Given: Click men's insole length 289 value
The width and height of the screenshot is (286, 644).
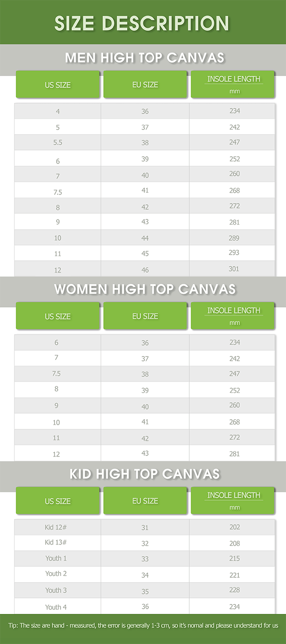Looking at the screenshot, I should 234,238.
